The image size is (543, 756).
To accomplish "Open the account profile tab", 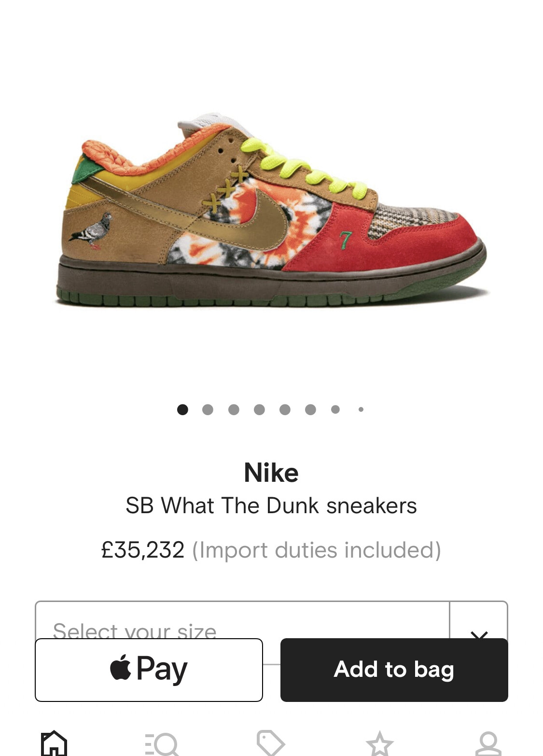I will click(488, 744).
